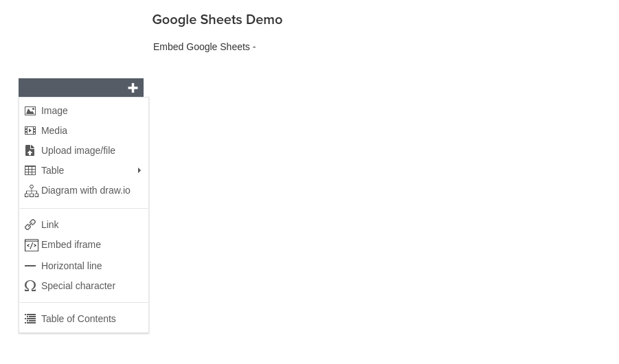
Task: Click the omega Special character icon
Action: [30, 286]
